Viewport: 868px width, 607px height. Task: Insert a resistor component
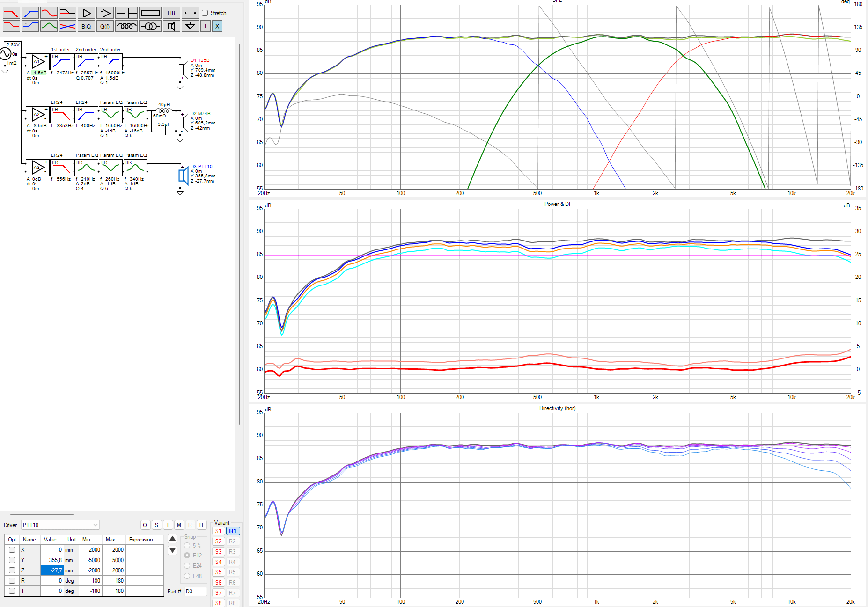[x=150, y=13]
